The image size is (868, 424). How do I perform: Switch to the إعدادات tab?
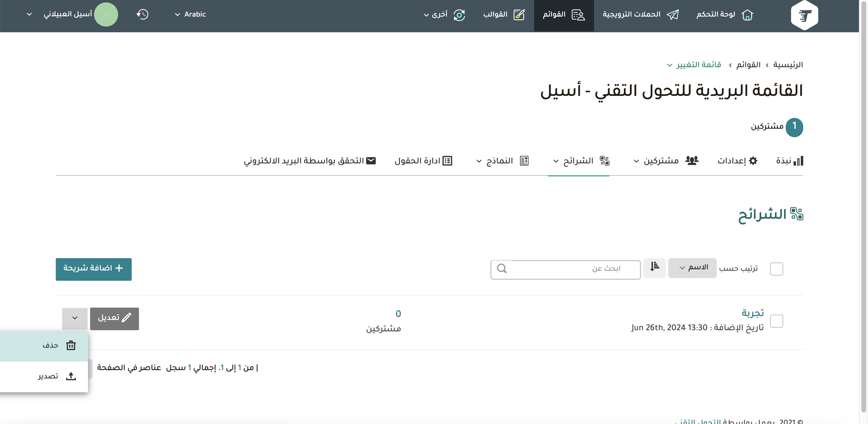point(737,161)
